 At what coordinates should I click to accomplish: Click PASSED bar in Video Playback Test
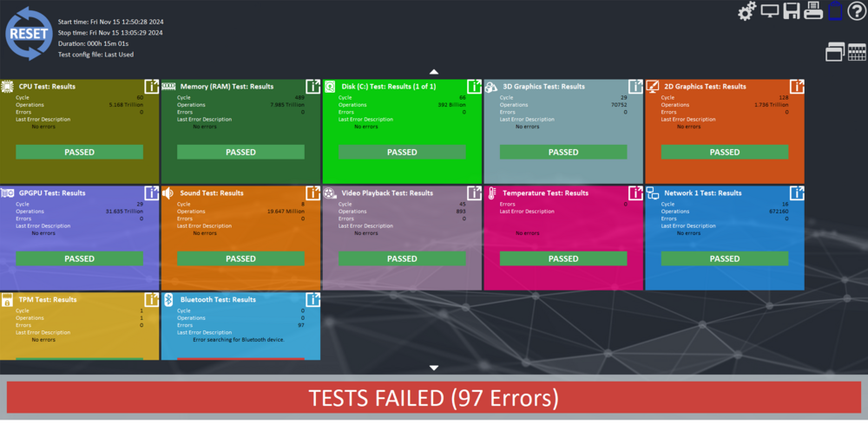403,258
